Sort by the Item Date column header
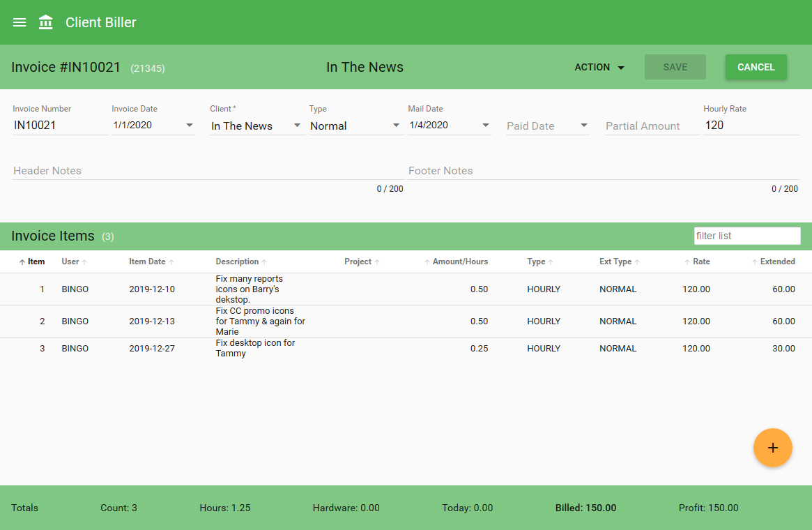The image size is (812, 530). pyautogui.click(x=151, y=262)
